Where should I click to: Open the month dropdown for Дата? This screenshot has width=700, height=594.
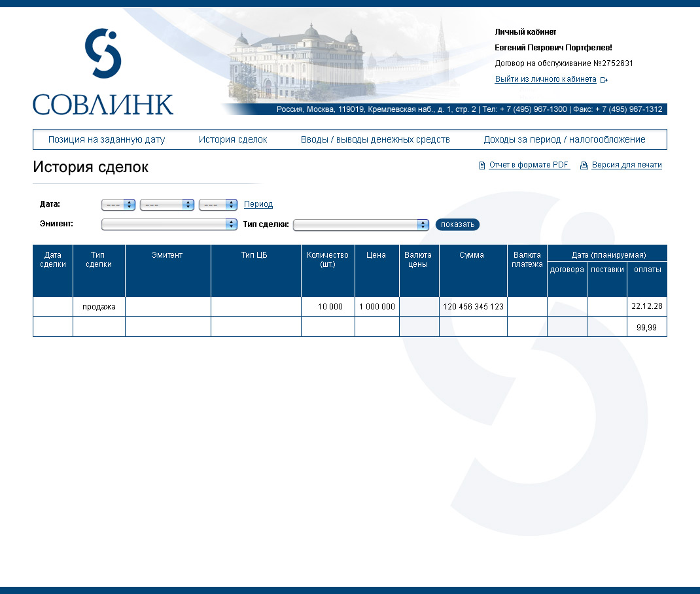pyautogui.click(x=167, y=205)
